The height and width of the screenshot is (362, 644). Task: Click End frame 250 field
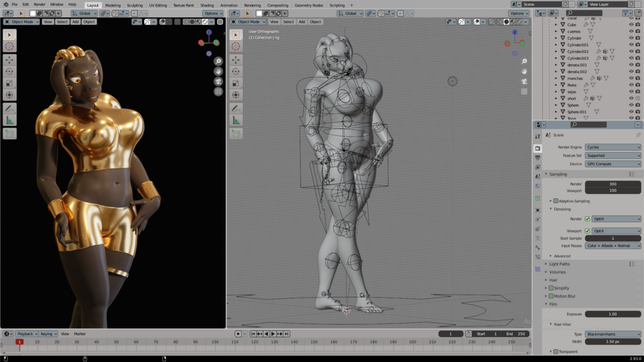click(516, 334)
